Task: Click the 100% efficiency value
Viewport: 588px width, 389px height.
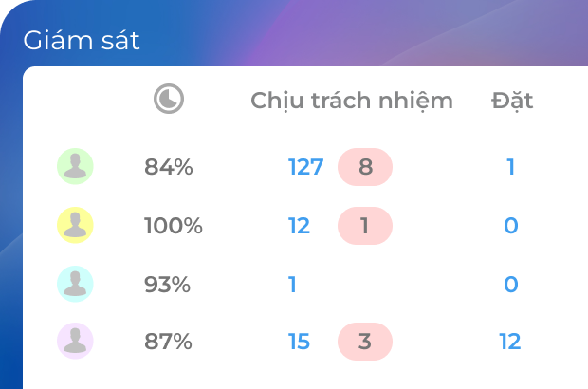Action: coord(174,226)
